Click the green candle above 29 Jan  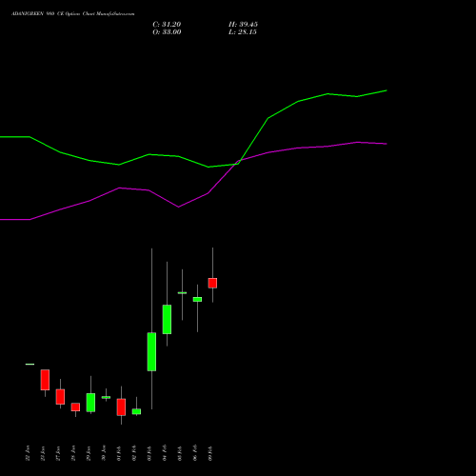click(x=90, y=403)
